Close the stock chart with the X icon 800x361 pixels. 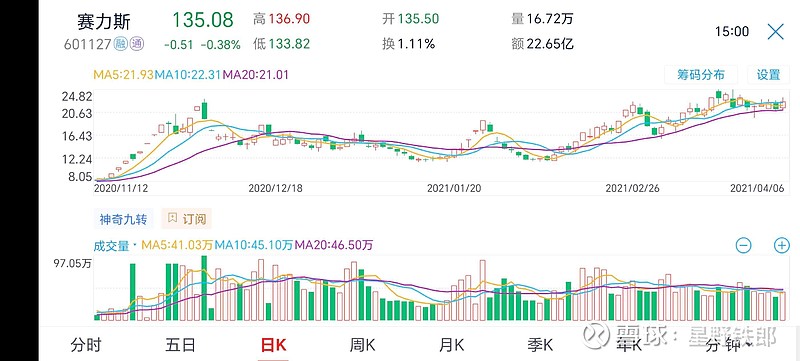click(x=776, y=32)
